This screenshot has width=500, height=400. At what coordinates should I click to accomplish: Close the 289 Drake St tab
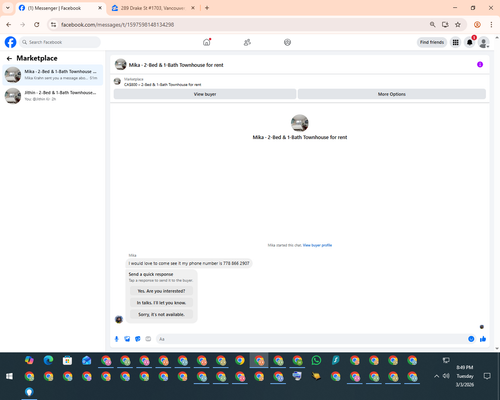tap(193, 8)
